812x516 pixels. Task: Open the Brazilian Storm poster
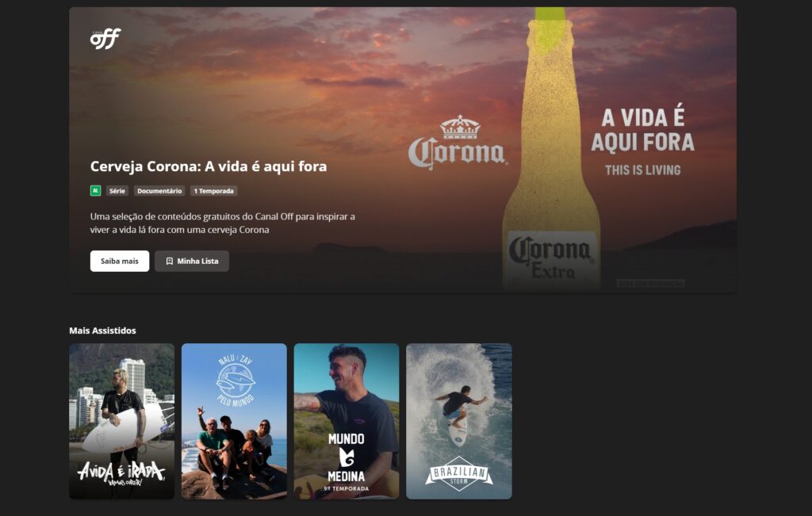[x=459, y=422]
